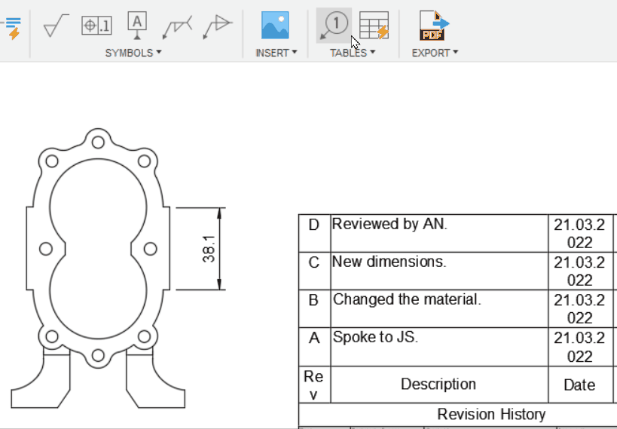Click the date cell in row A
Screen dimensions: 617x429
(581, 347)
